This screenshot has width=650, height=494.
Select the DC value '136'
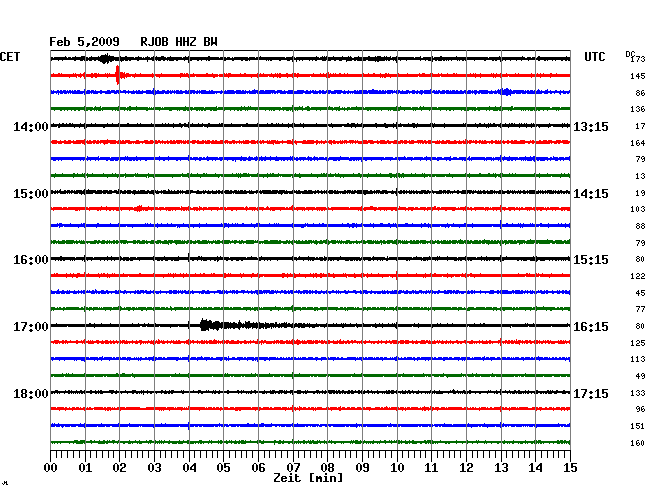tap(638, 109)
